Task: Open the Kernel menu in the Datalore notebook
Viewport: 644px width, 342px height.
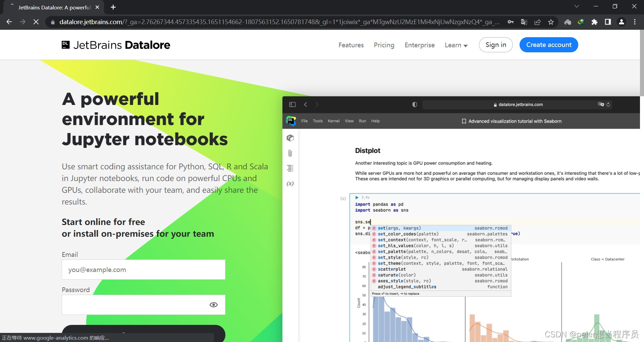Action: point(333,121)
